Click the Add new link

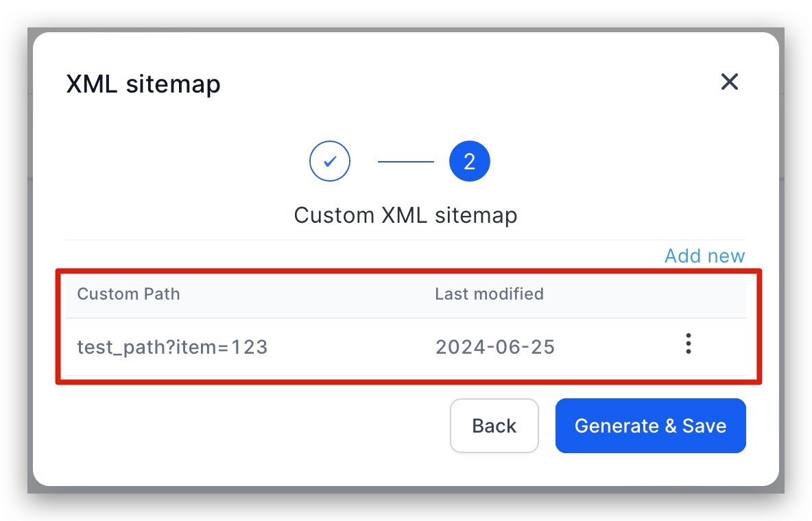pos(704,256)
